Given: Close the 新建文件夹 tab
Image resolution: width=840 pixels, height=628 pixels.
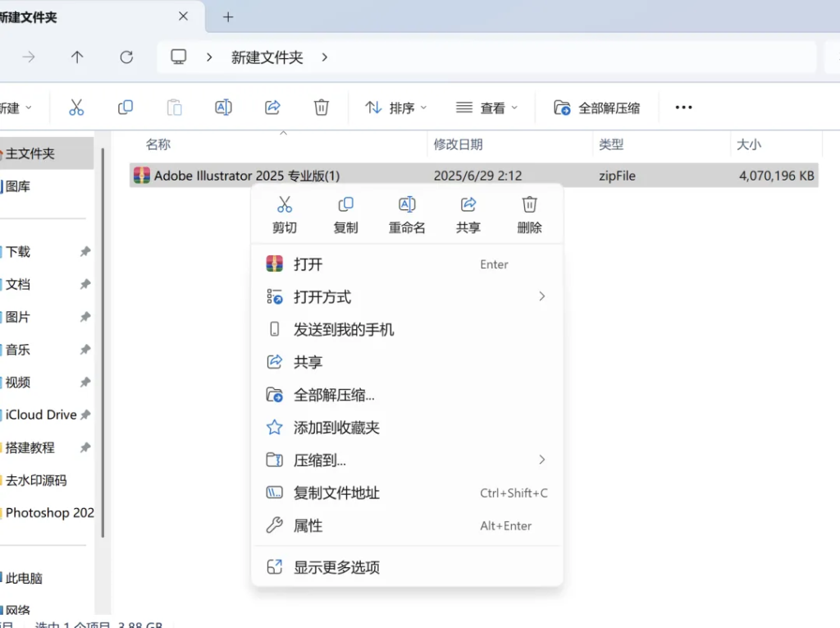Looking at the screenshot, I should 183,16.
